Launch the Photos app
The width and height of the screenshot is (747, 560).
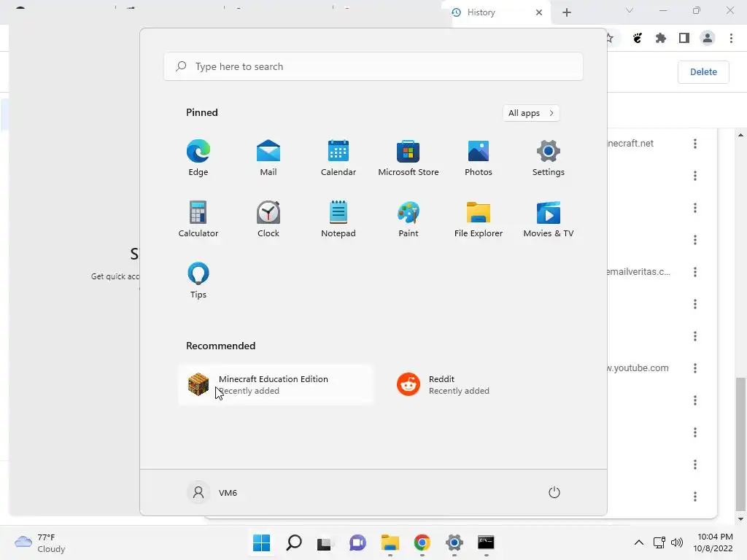click(x=479, y=158)
